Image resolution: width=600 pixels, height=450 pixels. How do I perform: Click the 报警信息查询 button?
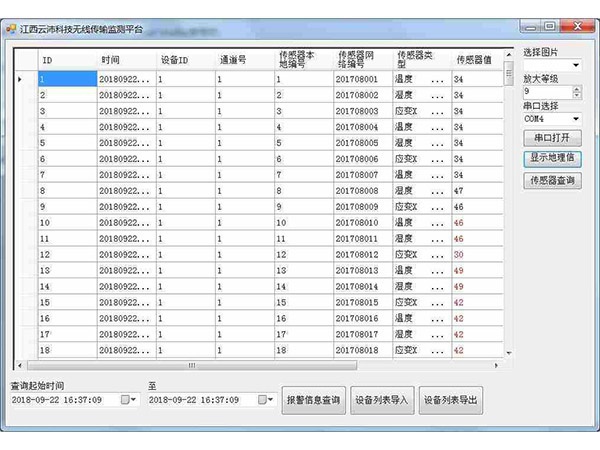[313, 400]
